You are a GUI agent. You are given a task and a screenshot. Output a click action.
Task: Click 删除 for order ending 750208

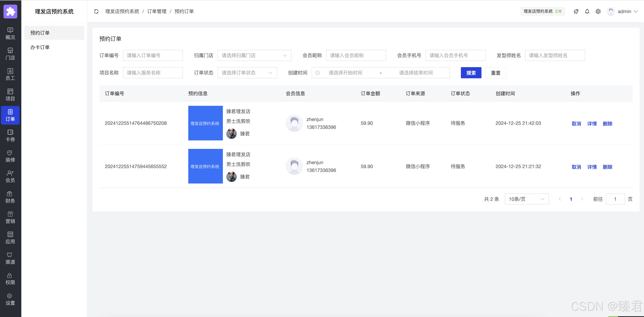tap(607, 124)
